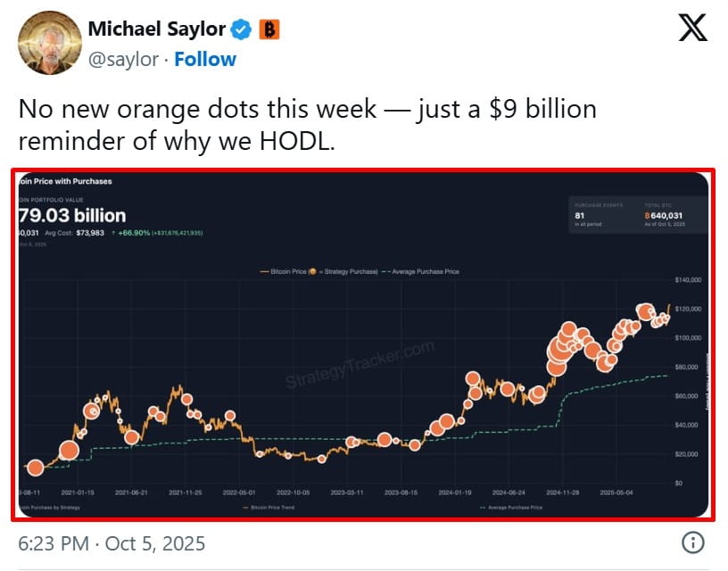Screen dimensions: 728x571
Task: Click the StrategyTracker.com watermark
Action: click(x=360, y=366)
